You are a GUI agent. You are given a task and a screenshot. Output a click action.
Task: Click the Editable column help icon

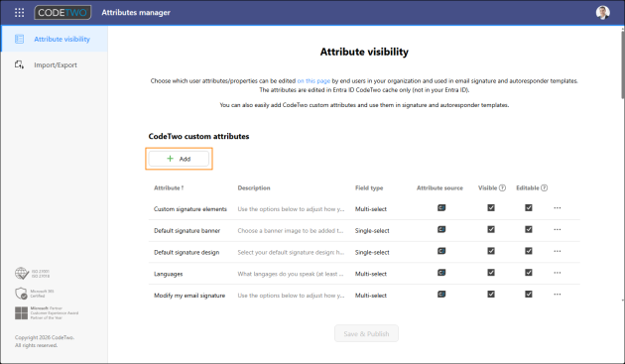point(544,187)
